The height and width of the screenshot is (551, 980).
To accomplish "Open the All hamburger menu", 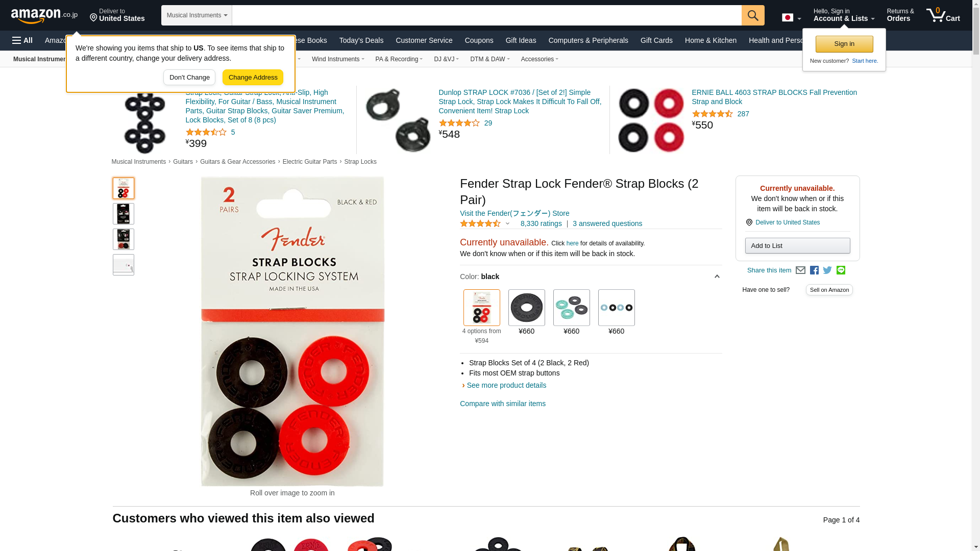I will coord(22,40).
